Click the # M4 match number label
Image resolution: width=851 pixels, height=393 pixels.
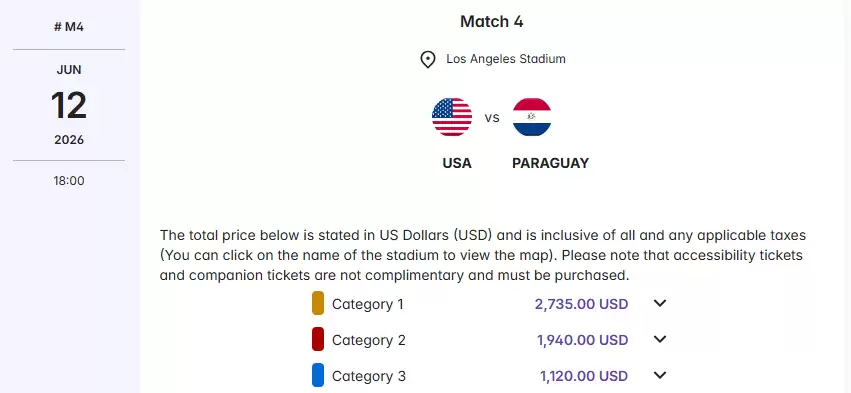click(69, 27)
